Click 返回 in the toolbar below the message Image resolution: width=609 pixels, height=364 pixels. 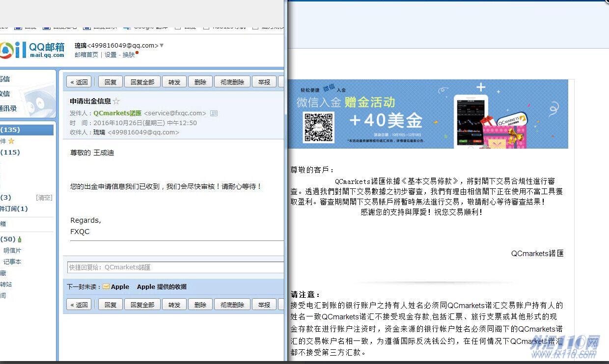(x=79, y=305)
